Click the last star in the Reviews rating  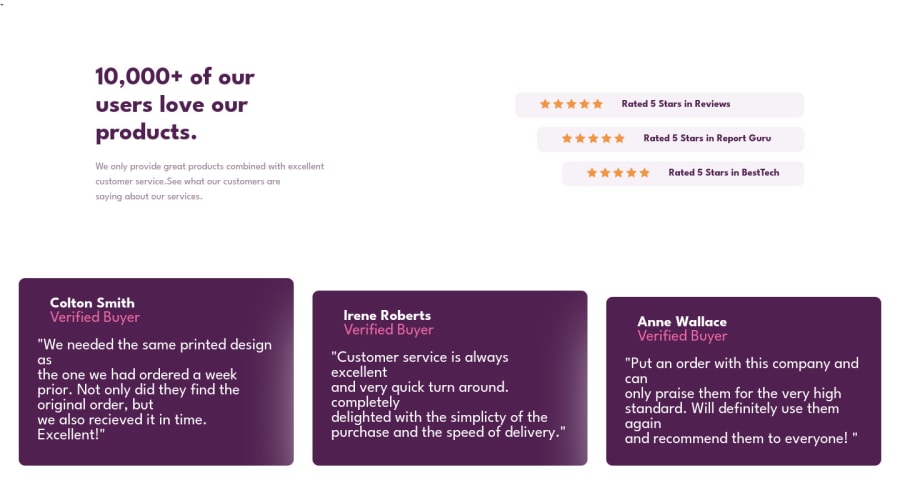click(598, 104)
